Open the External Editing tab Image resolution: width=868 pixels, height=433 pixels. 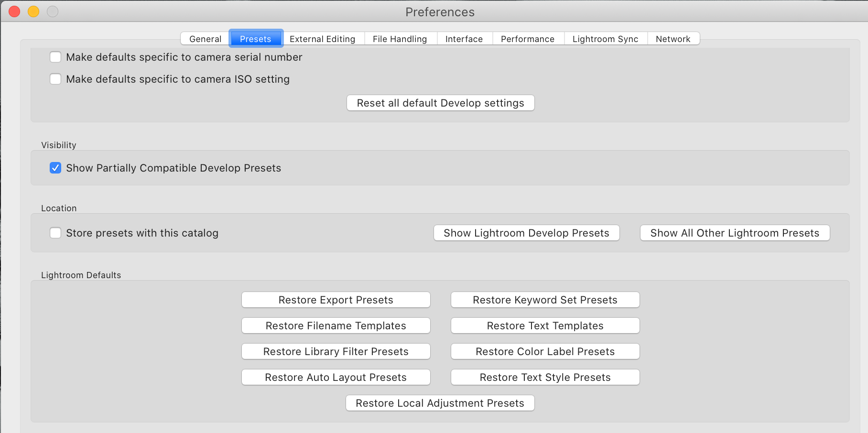323,39
